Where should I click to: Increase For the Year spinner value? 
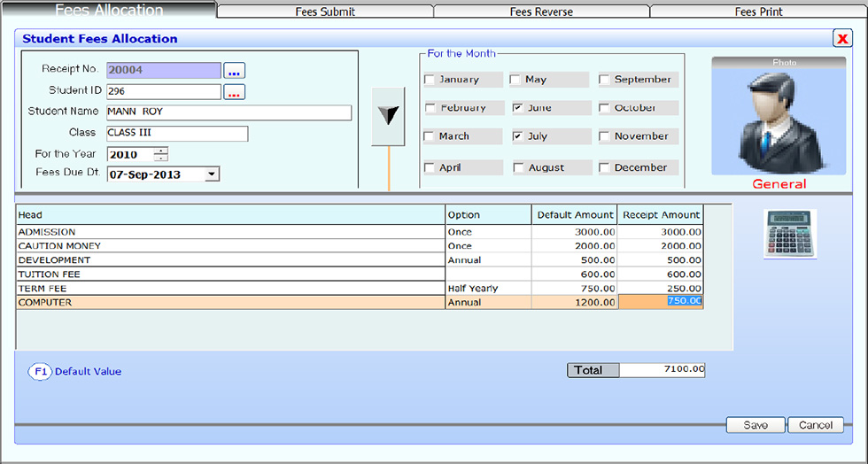click(160, 151)
